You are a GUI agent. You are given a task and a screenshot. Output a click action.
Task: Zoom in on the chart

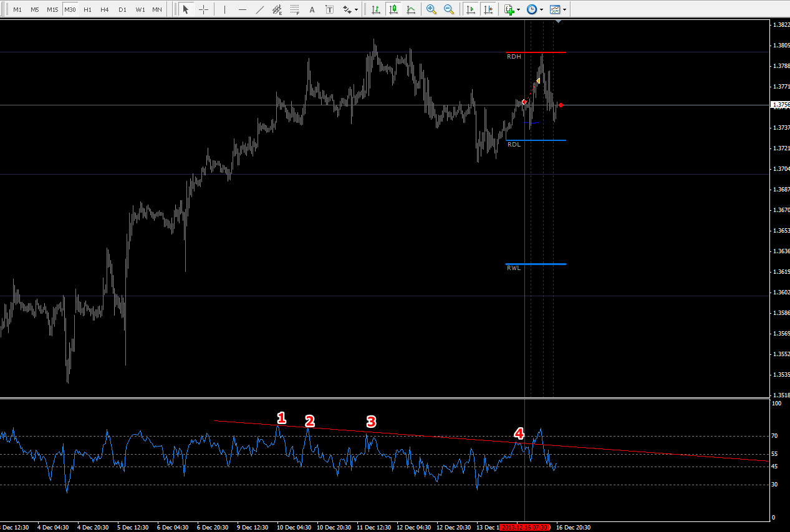431,9
